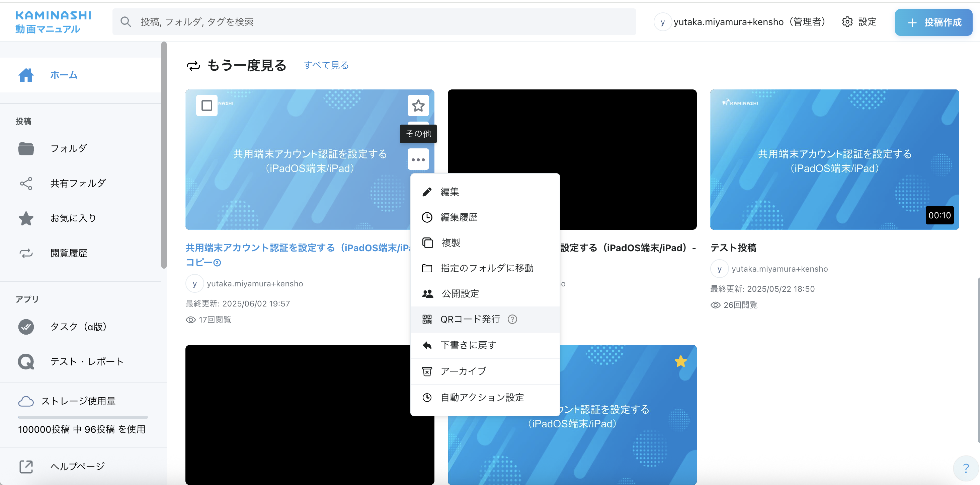The width and height of the screenshot is (980, 485).
Task: Click the sidebar vertical scrollbar
Action: [164, 155]
